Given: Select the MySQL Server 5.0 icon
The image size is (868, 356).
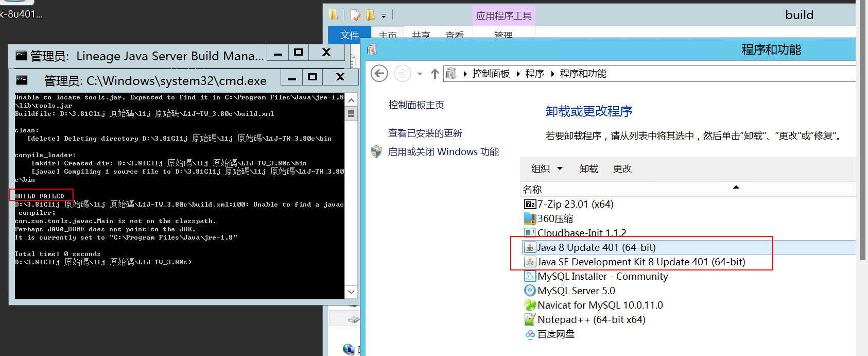Looking at the screenshot, I should click(530, 291).
